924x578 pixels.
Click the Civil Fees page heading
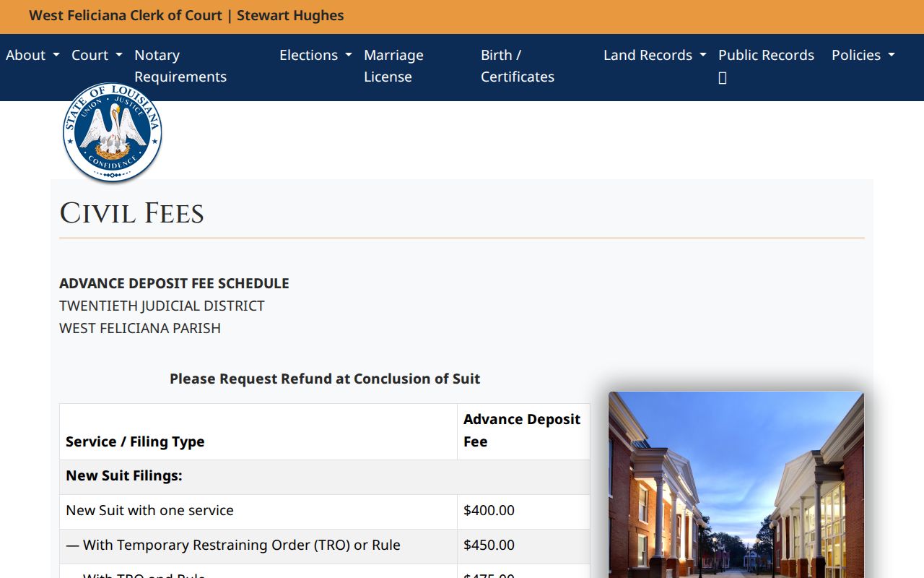[131, 214]
